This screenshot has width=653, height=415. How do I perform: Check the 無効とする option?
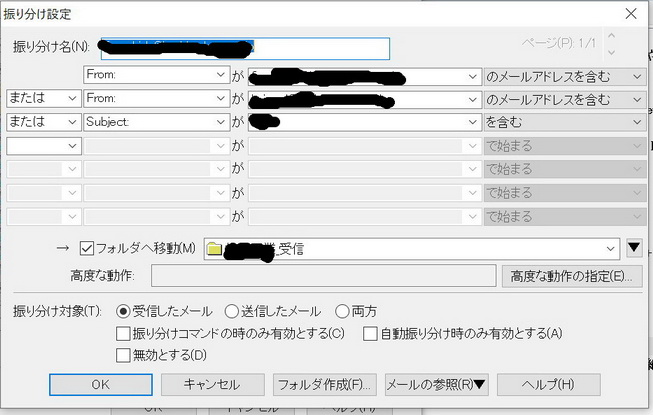click(124, 354)
